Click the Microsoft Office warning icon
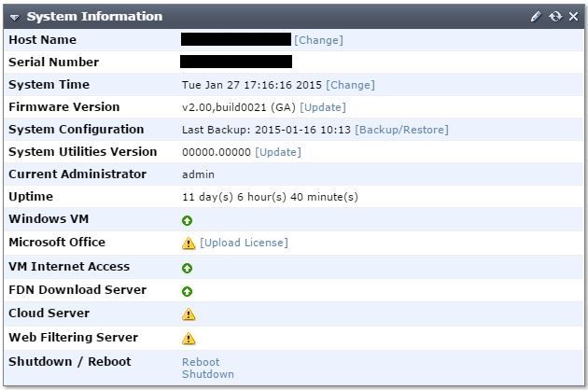588x390 pixels. pyautogui.click(x=189, y=244)
